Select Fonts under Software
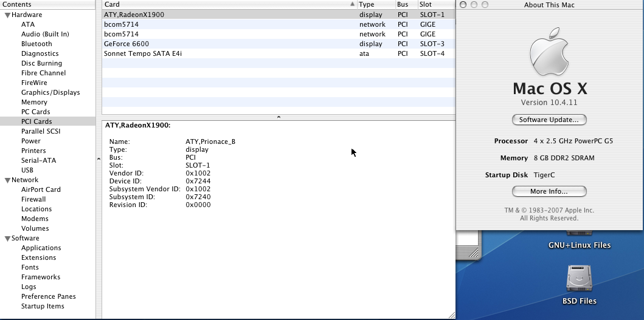 (x=30, y=267)
